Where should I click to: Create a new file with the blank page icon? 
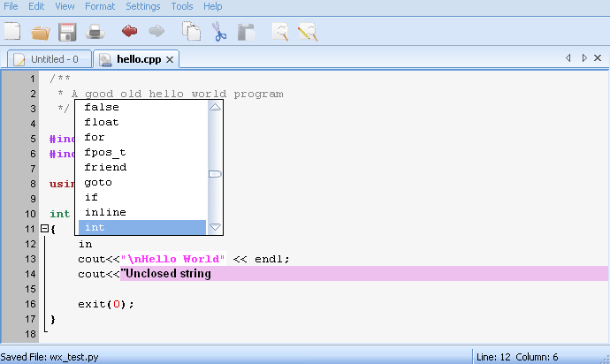[12, 32]
